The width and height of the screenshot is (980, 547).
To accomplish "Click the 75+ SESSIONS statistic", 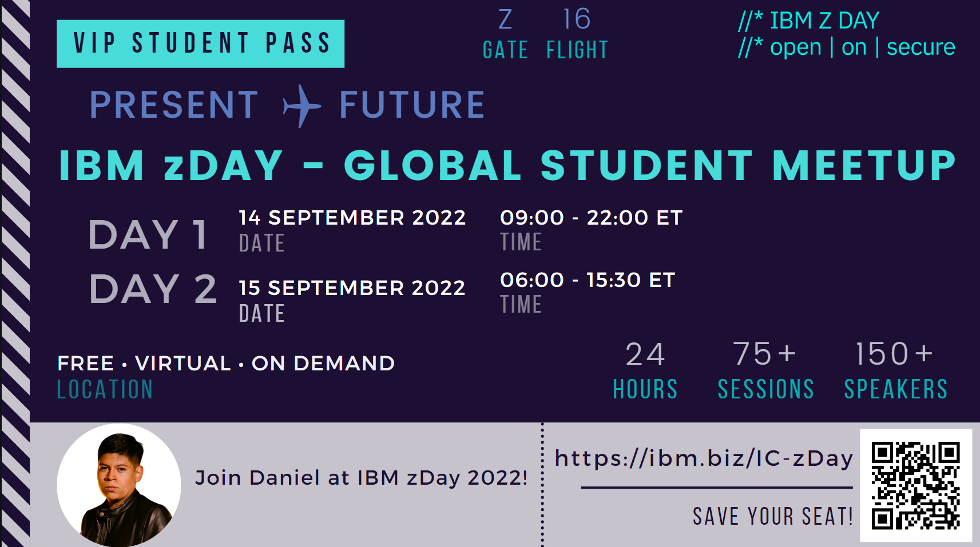I will pyautogui.click(x=766, y=370).
